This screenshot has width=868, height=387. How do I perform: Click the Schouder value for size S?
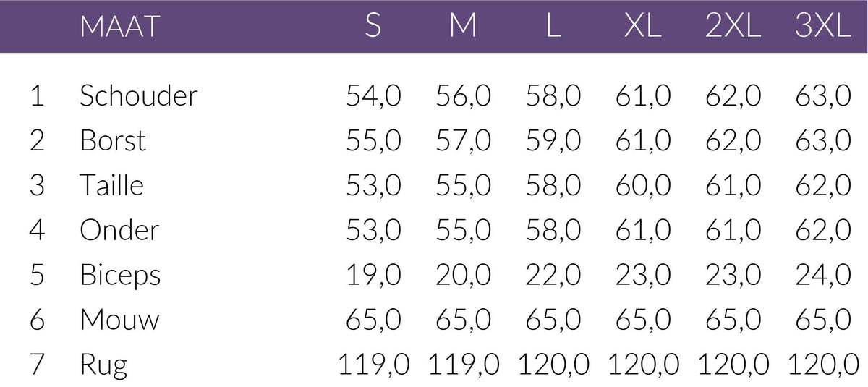(x=373, y=95)
